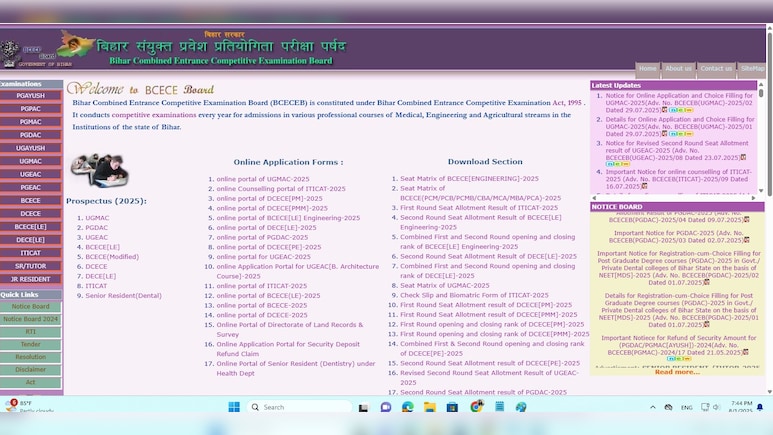Open Seat Matrix of UGMAC-2025

(x=445, y=286)
